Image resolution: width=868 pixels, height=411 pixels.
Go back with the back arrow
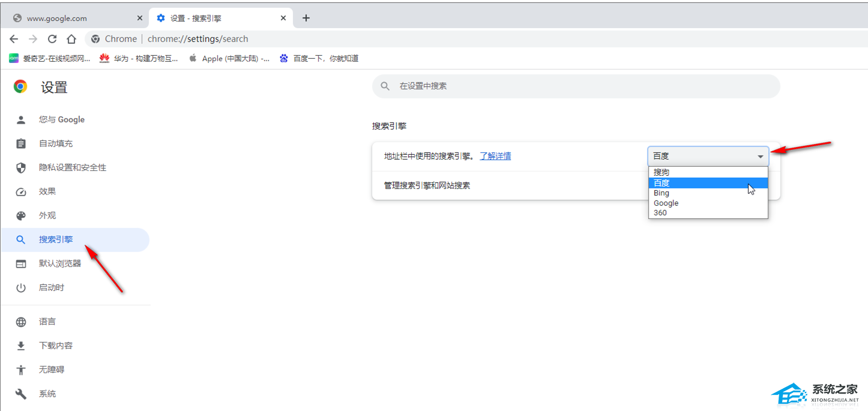tap(14, 39)
